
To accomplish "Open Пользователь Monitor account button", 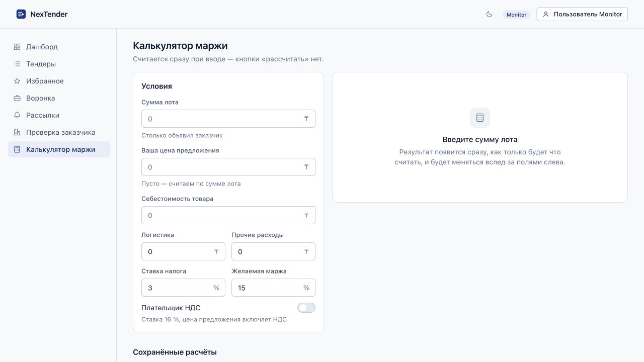I will pos(582,14).
